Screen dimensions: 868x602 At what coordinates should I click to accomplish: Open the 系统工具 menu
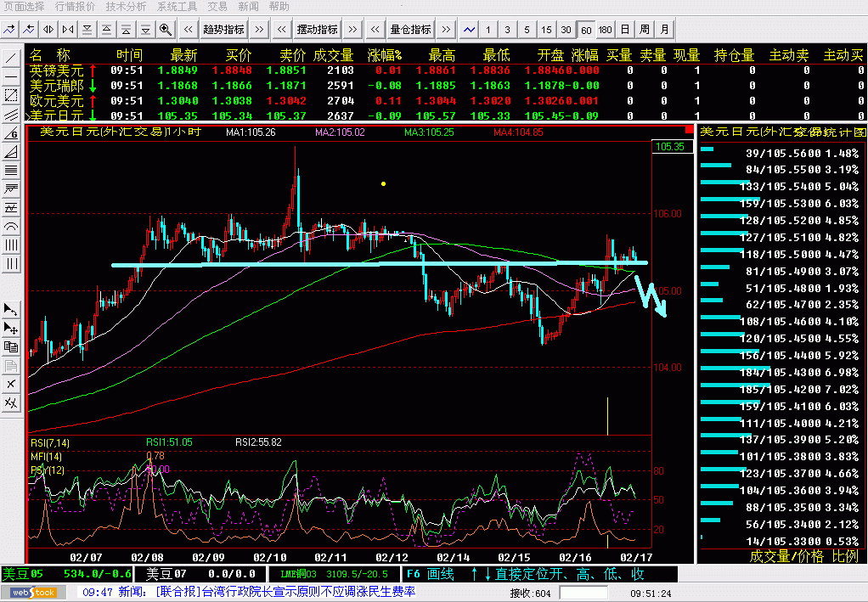click(177, 7)
